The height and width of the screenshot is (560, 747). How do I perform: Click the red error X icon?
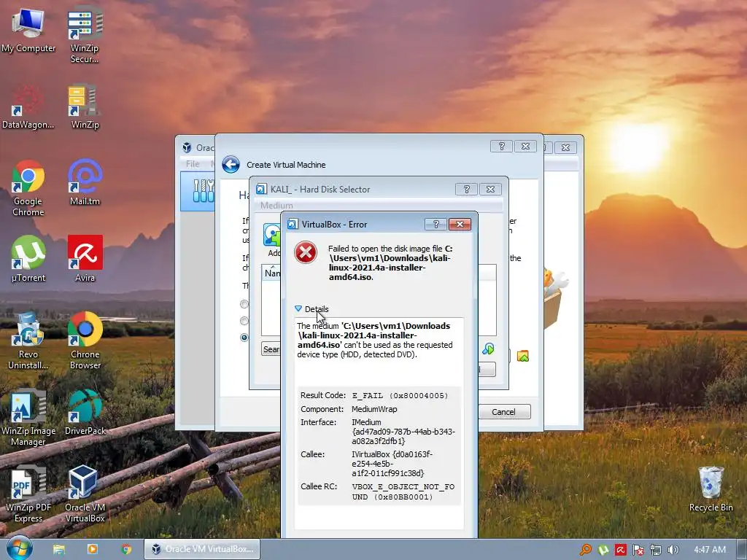[x=306, y=252]
